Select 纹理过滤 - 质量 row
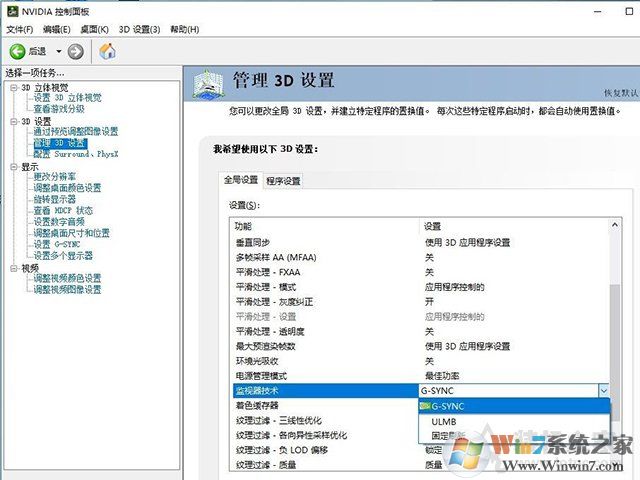The height and width of the screenshot is (480, 640). point(420,464)
